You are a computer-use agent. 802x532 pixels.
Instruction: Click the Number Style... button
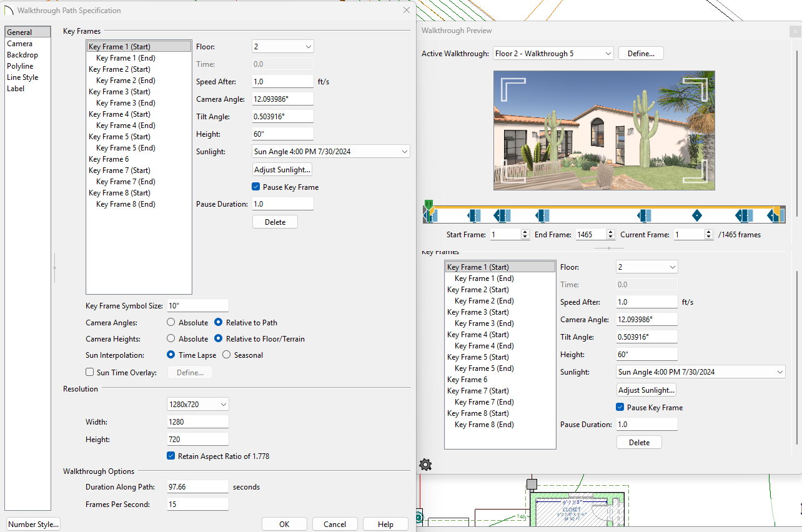(33, 525)
